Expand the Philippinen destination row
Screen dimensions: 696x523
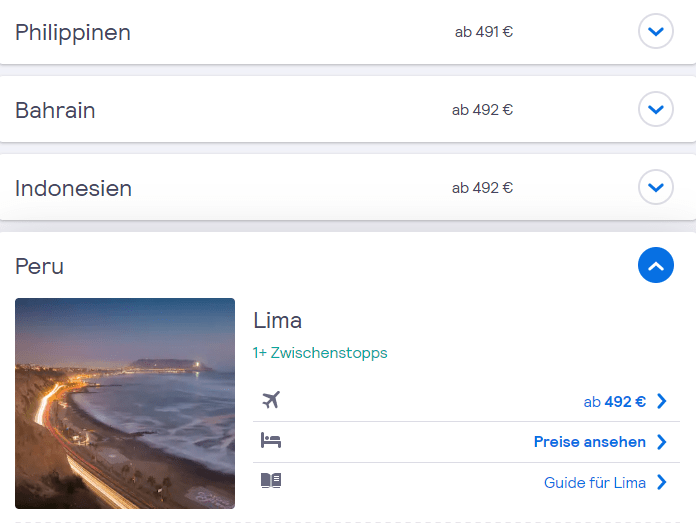[x=655, y=32]
